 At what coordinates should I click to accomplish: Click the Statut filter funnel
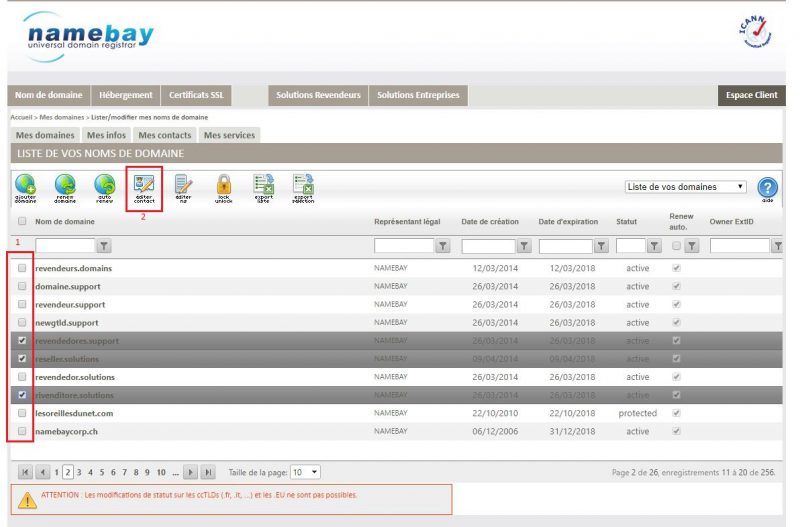click(654, 246)
